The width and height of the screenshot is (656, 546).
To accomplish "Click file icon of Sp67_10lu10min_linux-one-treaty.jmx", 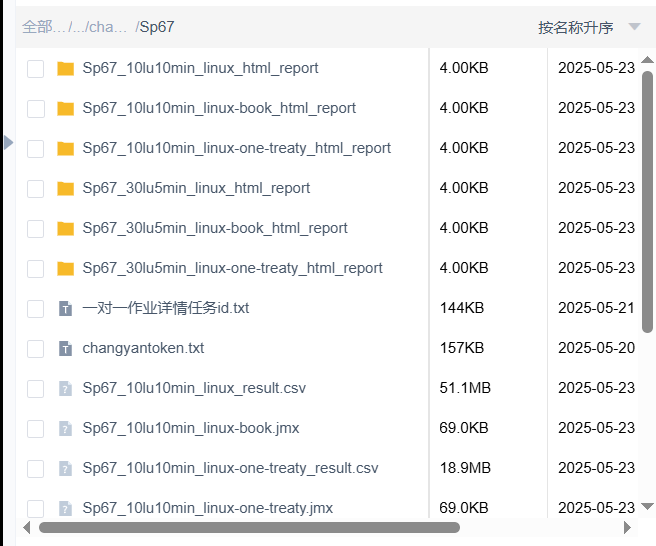I will tap(66, 509).
